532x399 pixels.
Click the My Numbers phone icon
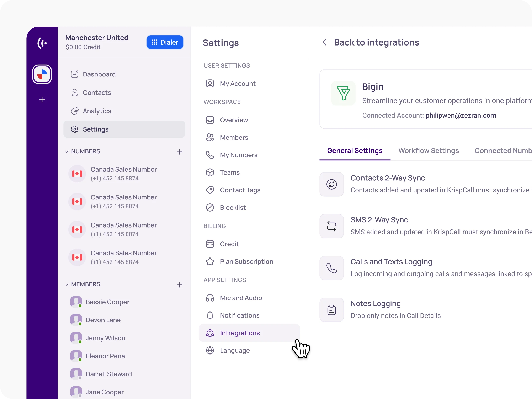pyautogui.click(x=210, y=155)
